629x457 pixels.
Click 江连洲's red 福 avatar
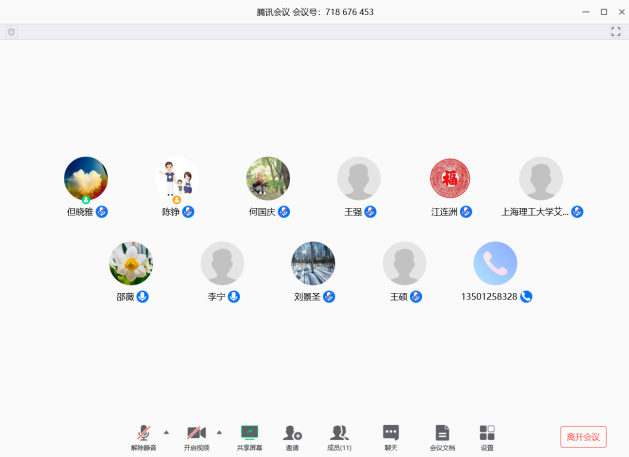(450, 178)
